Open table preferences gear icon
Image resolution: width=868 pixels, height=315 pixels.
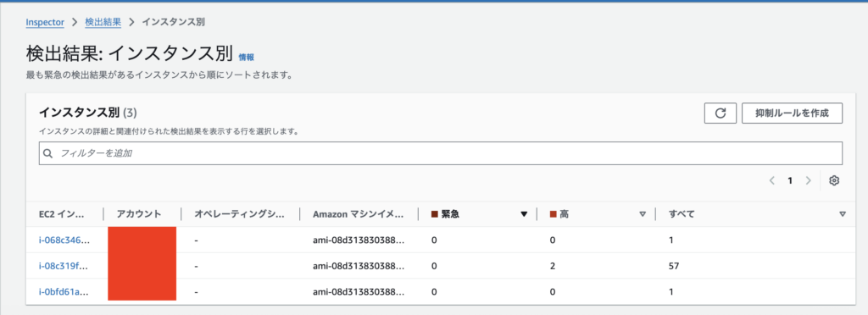pos(835,180)
